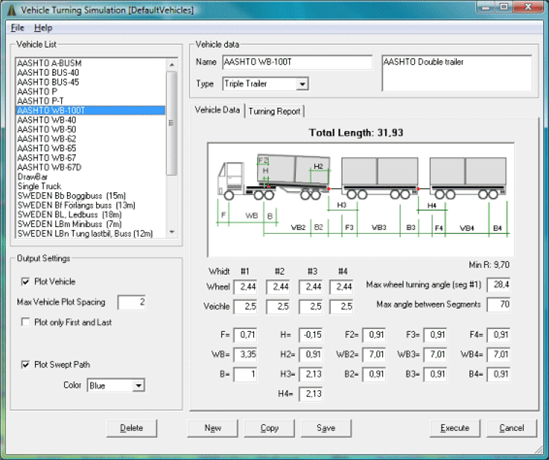Click the Max Vehicle Plot Spacing field

click(132, 302)
